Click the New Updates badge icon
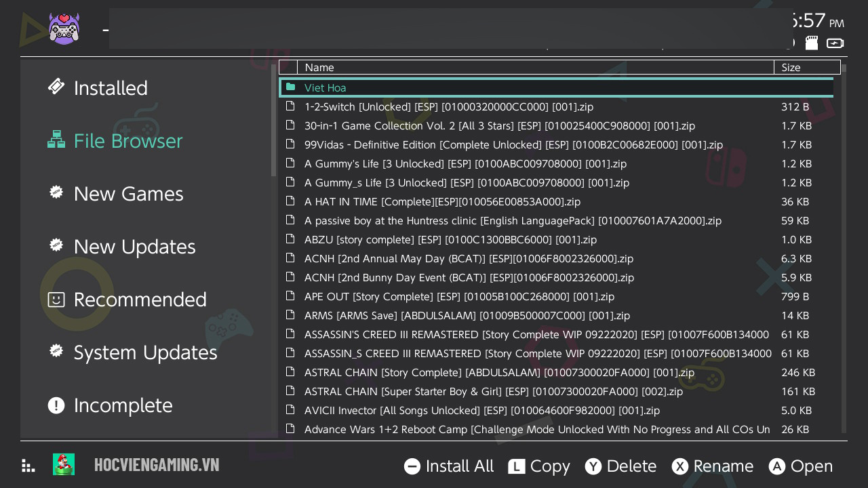Viewport: 868px width, 488px height. coord(56,245)
